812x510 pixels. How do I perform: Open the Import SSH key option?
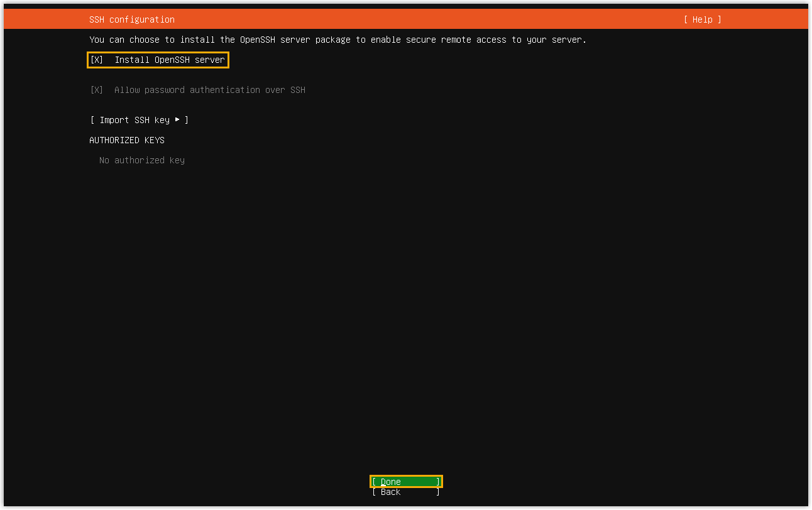139,120
